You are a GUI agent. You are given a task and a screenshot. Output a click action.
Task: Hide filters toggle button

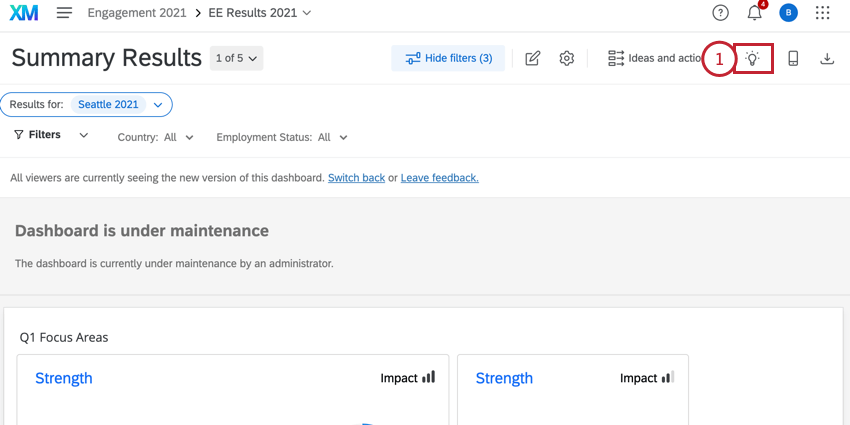[x=448, y=58]
